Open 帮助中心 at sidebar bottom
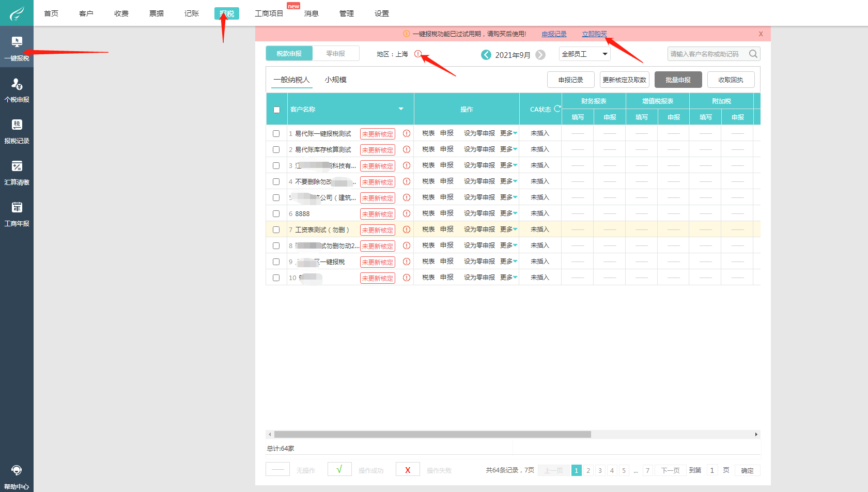Screen dimensions: 868x492 pyautogui.click(x=17, y=476)
